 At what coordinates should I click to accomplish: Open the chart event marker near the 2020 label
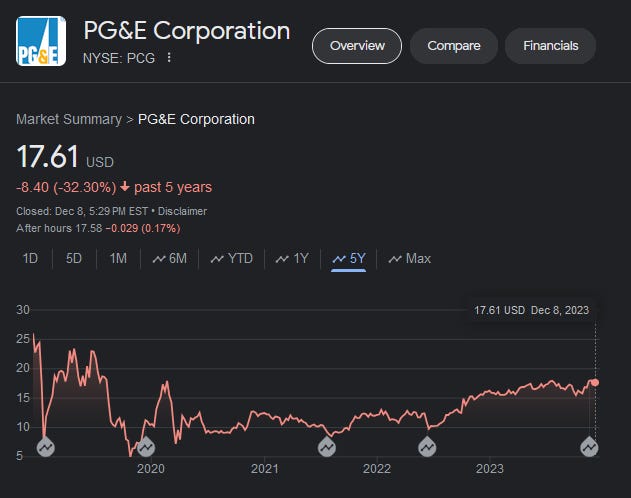(x=146, y=447)
